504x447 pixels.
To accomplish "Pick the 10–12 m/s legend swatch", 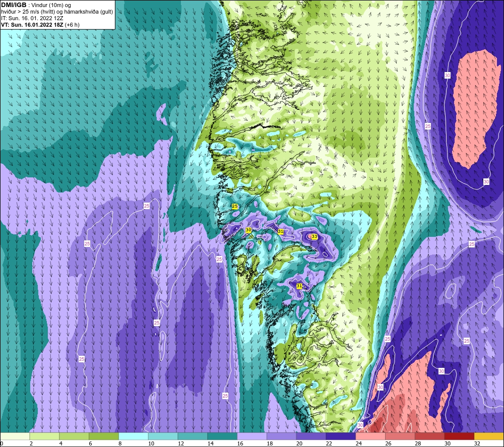I will pos(163,436).
